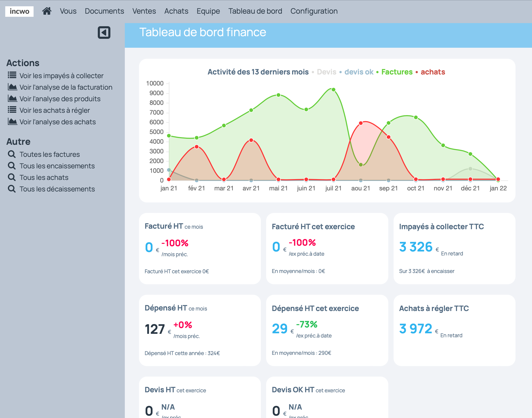Collapse the left sidebar with the arrow button
The image size is (532, 418).
click(x=104, y=32)
